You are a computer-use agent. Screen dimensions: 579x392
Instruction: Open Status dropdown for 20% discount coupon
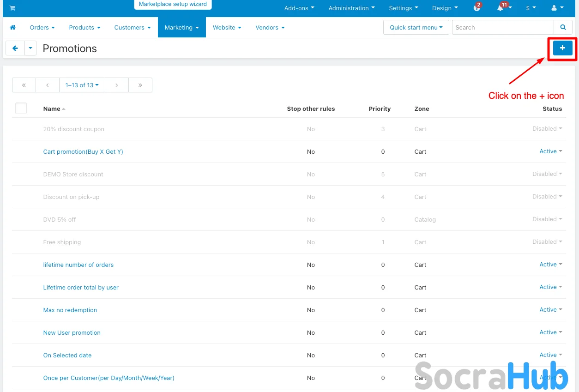coord(547,129)
